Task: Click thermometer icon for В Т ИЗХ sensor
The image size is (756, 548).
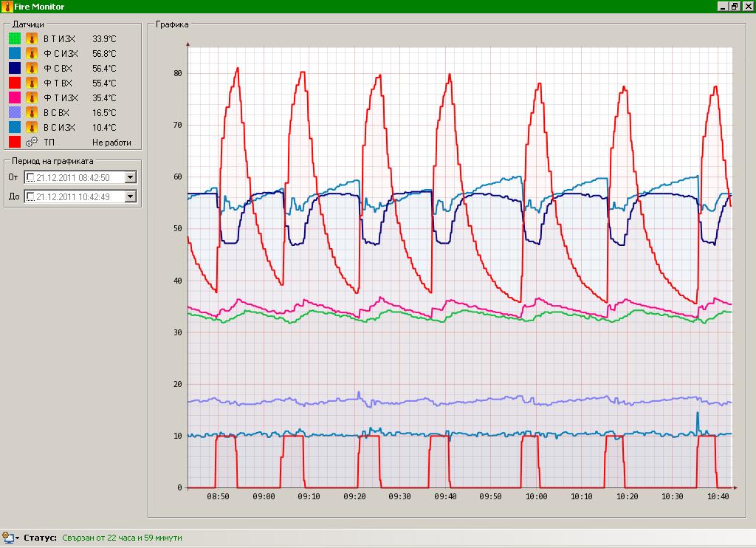Action: (x=32, y=38)
